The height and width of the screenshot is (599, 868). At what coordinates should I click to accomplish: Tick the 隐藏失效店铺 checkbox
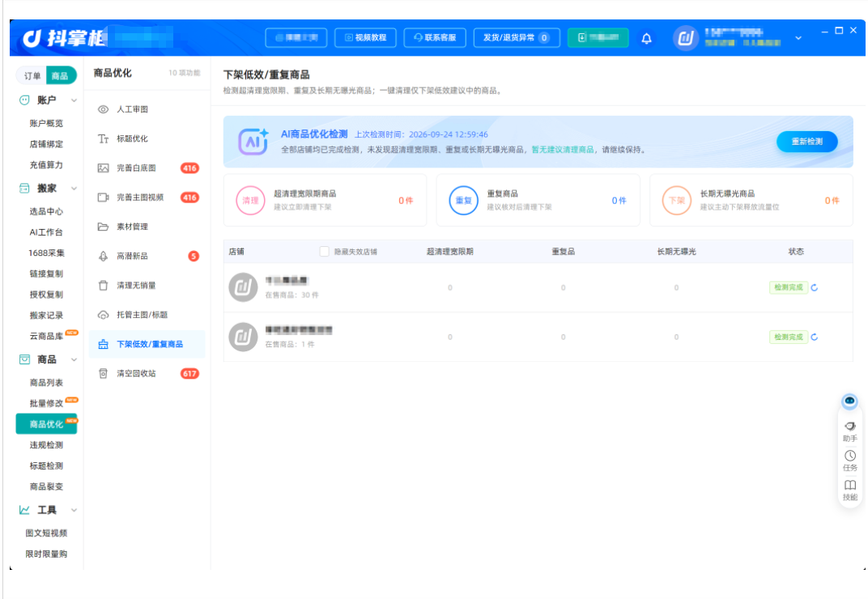325,251
